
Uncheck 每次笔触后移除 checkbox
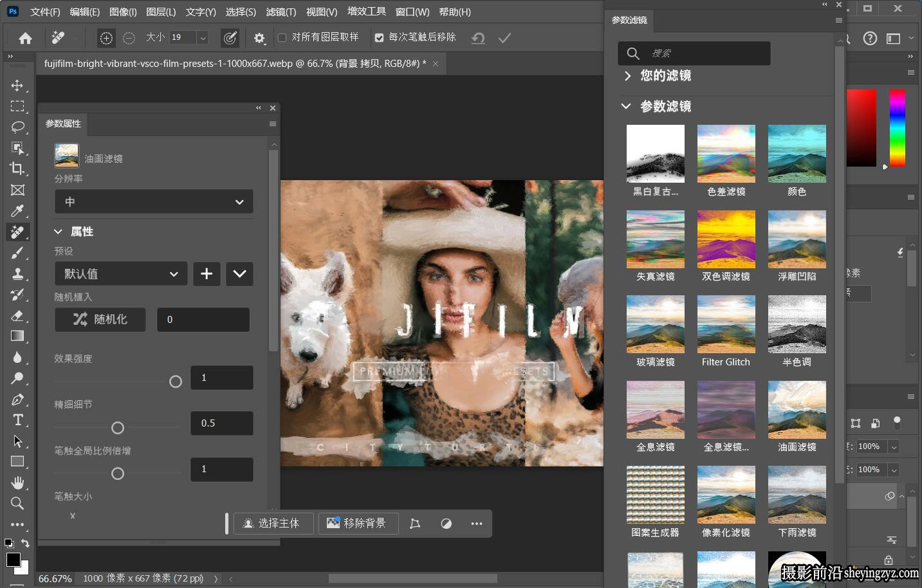click(379, 38)
